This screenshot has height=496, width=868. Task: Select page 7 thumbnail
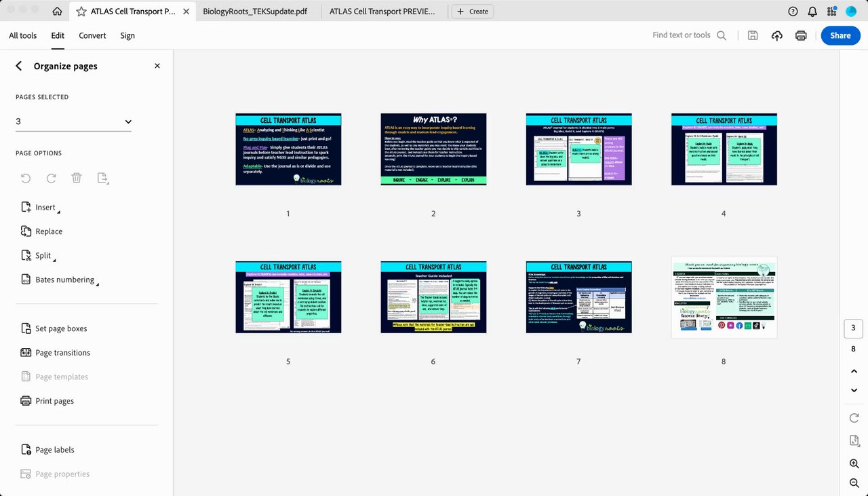(x=578, y=297)
